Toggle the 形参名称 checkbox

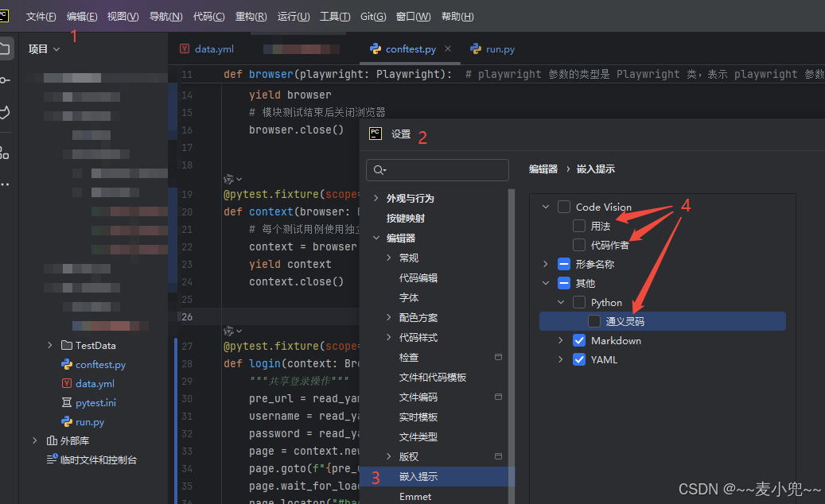(x=564, y=264)
